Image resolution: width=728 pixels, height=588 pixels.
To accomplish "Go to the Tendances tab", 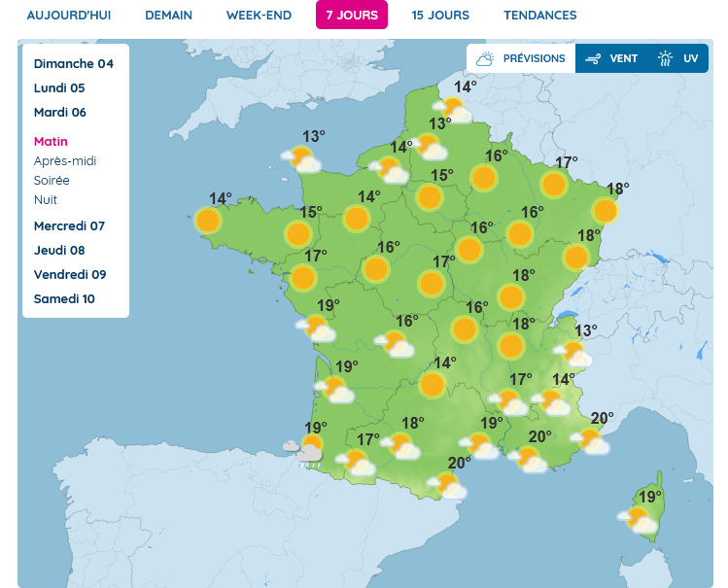I will (x=539, y=16).
